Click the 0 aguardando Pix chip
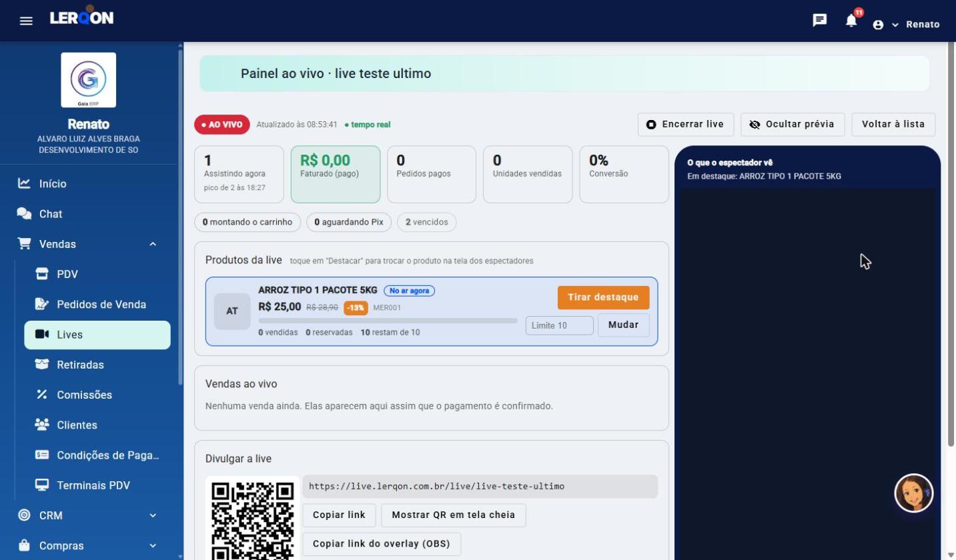 point(349,222)
